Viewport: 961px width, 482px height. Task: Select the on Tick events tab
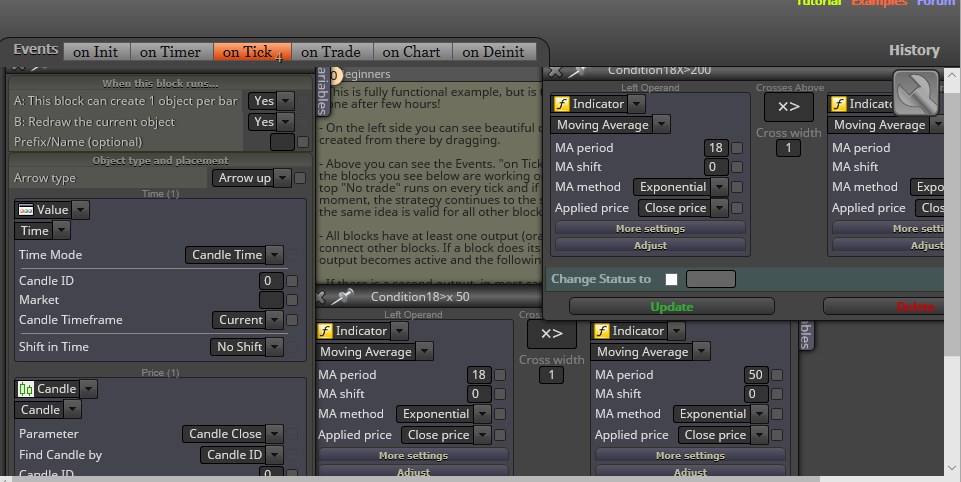click(252, 52)
